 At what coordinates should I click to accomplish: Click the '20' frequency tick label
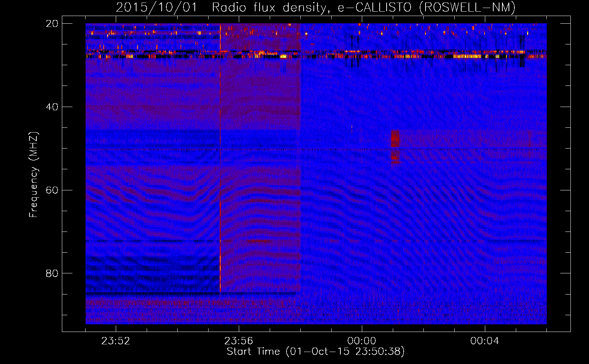(52, 24)
